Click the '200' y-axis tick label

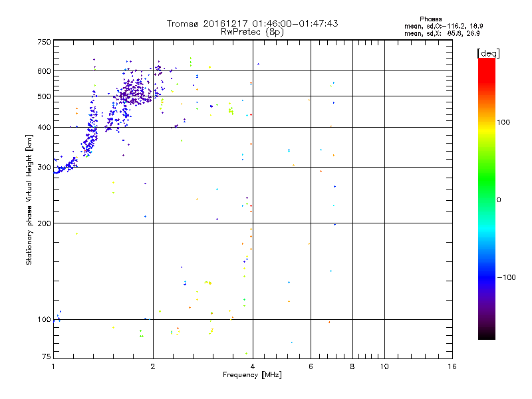point(45,223)
